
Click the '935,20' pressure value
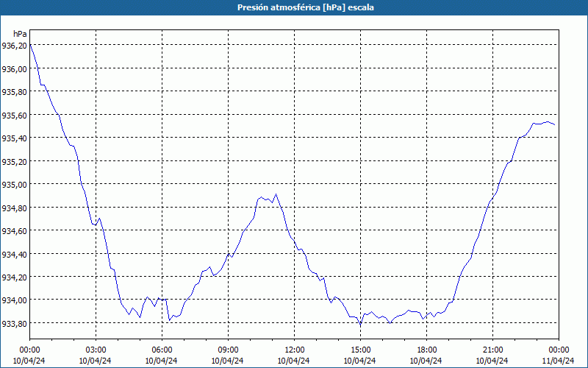[x=15, y=161]
